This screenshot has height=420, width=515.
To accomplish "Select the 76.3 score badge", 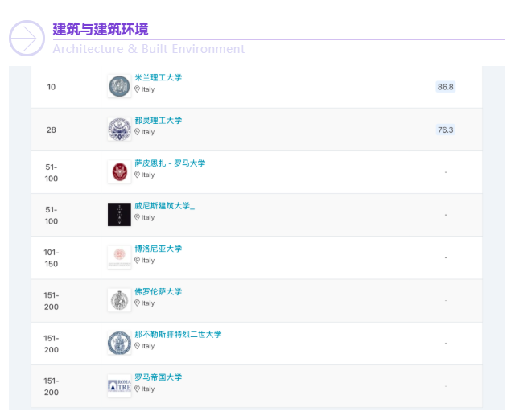I will (445, 130).
